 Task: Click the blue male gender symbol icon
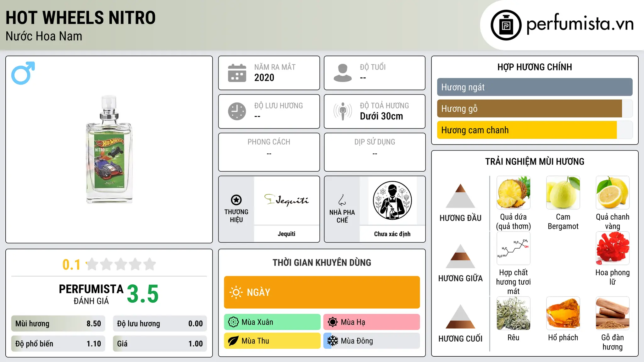pyautogui.click(x=23, y=73)
